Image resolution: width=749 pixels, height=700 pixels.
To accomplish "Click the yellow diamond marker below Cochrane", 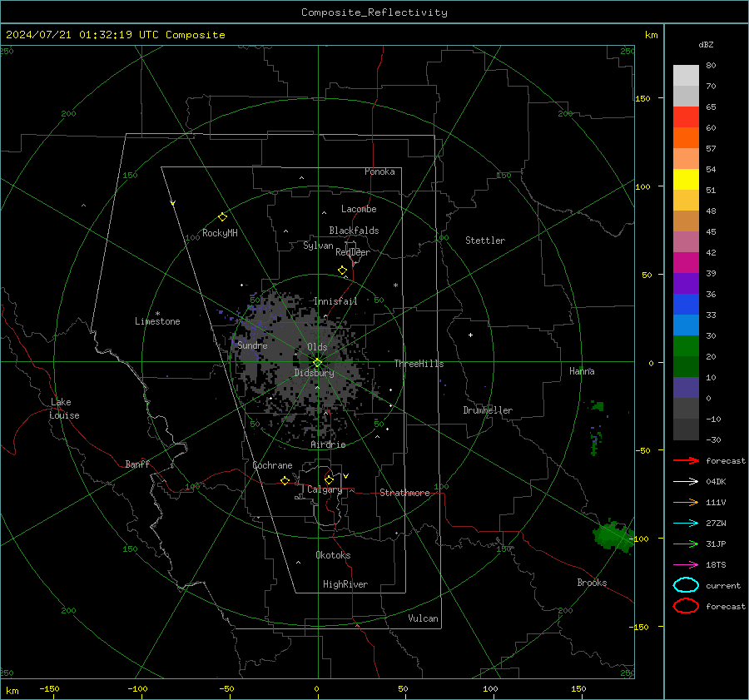I will pos(285,480).
